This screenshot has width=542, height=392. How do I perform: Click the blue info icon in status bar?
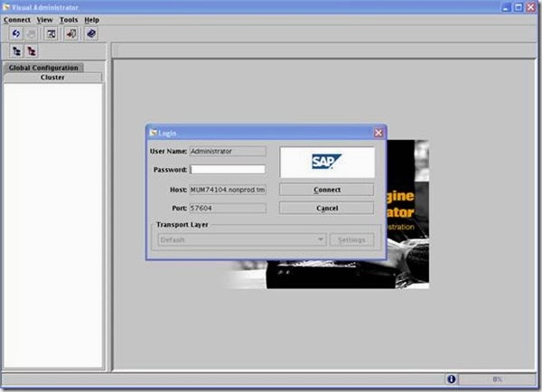point(451,379)
